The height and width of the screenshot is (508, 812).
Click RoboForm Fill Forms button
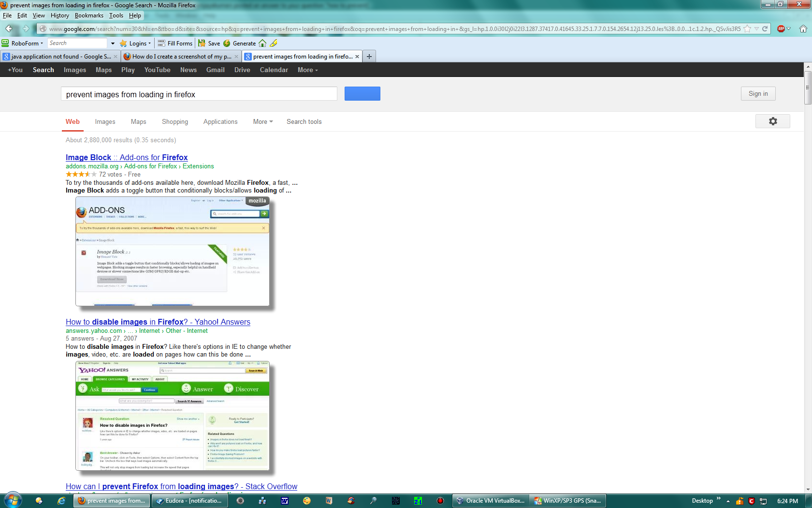click(x=175, y=43)
